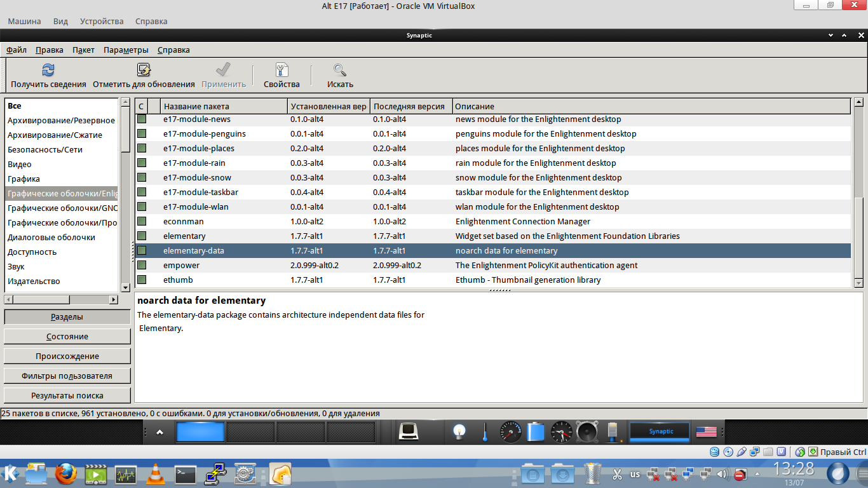Open the Справка menu in Synaptic
Screen dimensions: 868x488
[173, 50]
